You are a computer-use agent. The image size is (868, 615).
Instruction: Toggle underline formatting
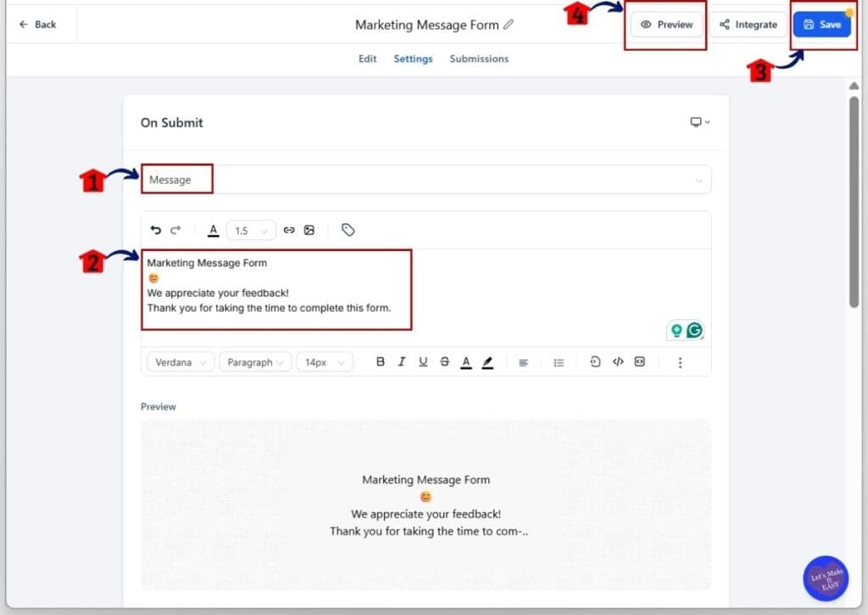(423, 361)
